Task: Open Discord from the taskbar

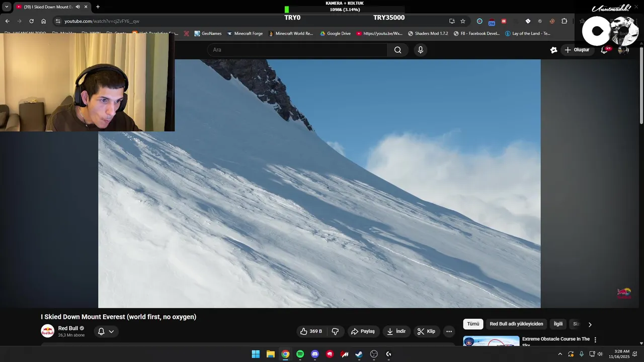Action: (315, 354)
